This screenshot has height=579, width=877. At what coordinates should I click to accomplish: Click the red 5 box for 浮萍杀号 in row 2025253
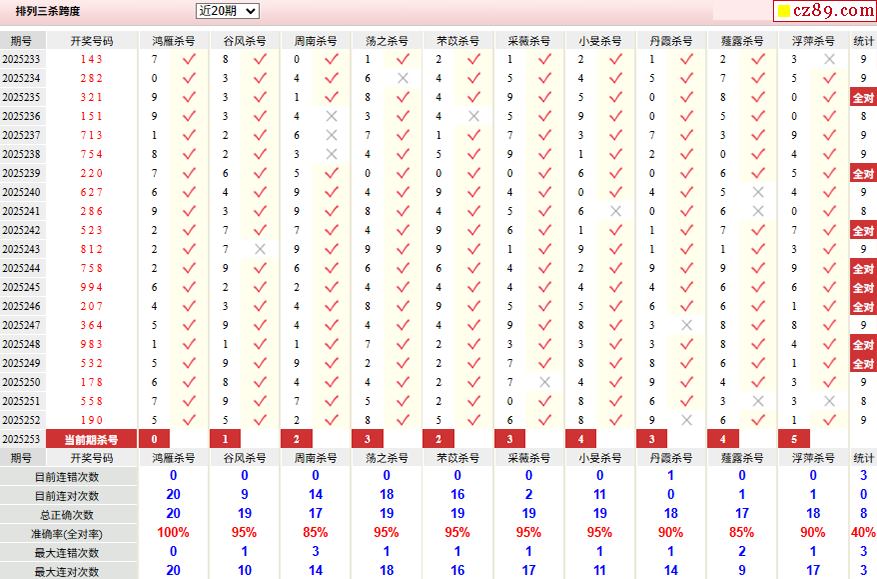794,439
